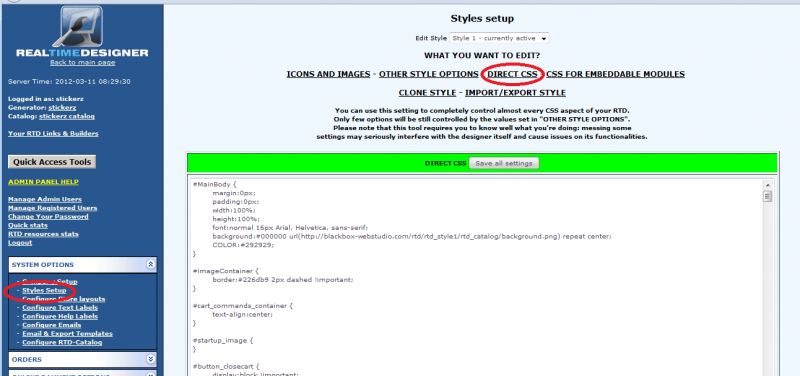Select ICONS AND IMAGES section
800x376 pixels.
point(328,74)
